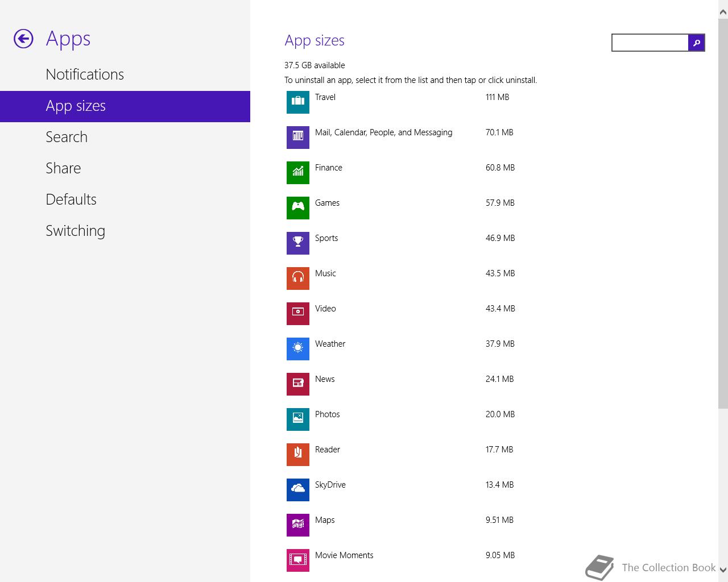This screenshot has width=728, height=582.
Task: Select the Video app icon
Action: pos(298,314)
